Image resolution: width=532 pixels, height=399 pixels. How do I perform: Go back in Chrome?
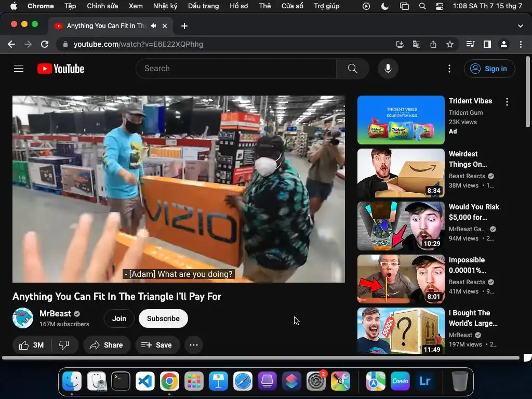[11, 45]
